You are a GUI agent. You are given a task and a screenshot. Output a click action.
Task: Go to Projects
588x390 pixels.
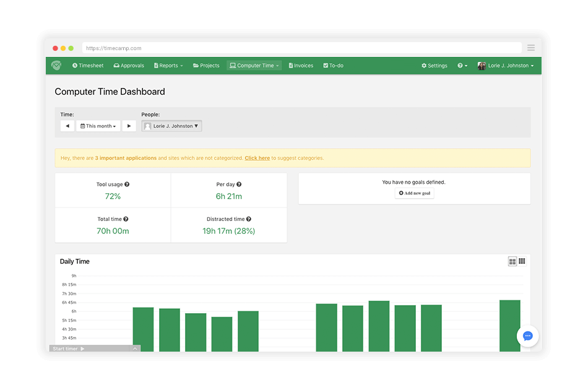coord(206,66)
